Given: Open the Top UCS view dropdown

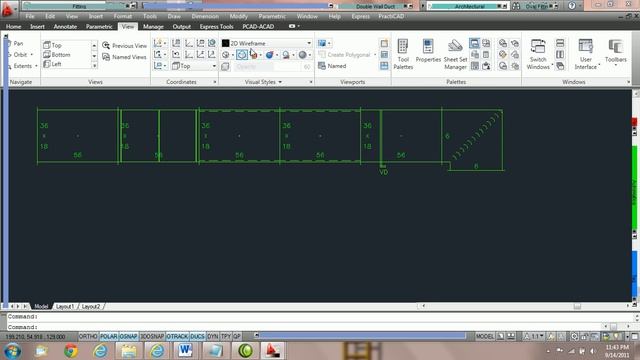Looking at the screenshot, I should (x=193, y=66).
